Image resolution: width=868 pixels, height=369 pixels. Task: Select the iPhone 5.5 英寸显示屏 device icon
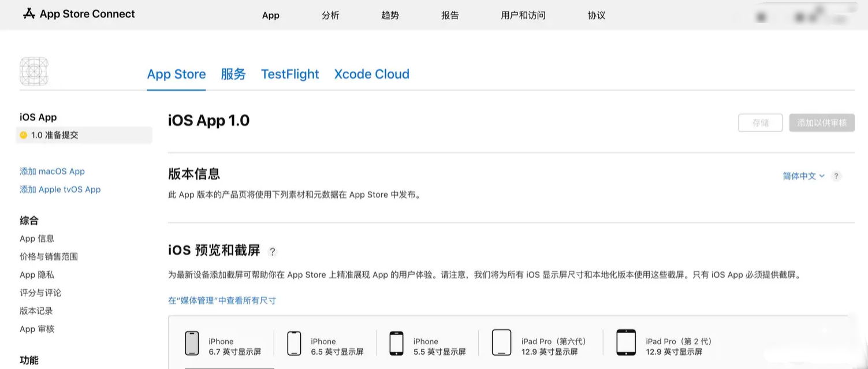396,342
